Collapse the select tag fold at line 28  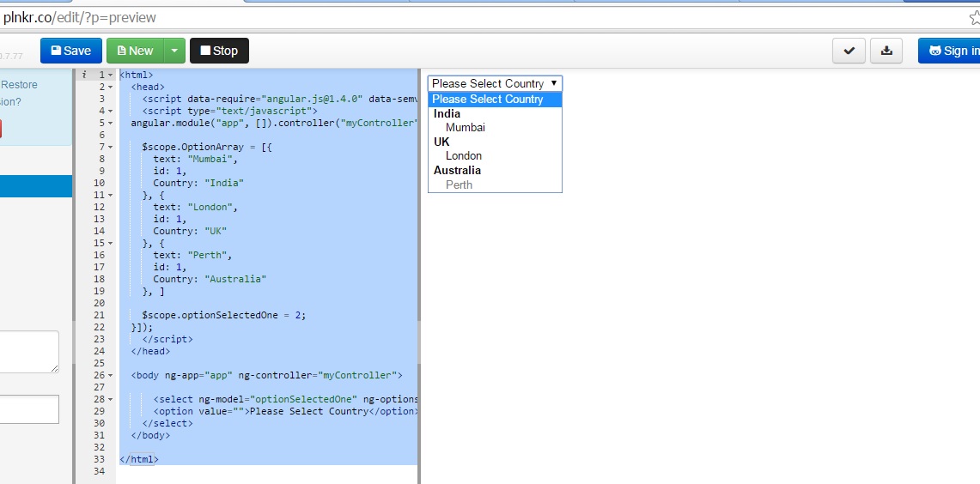(111, 400)
